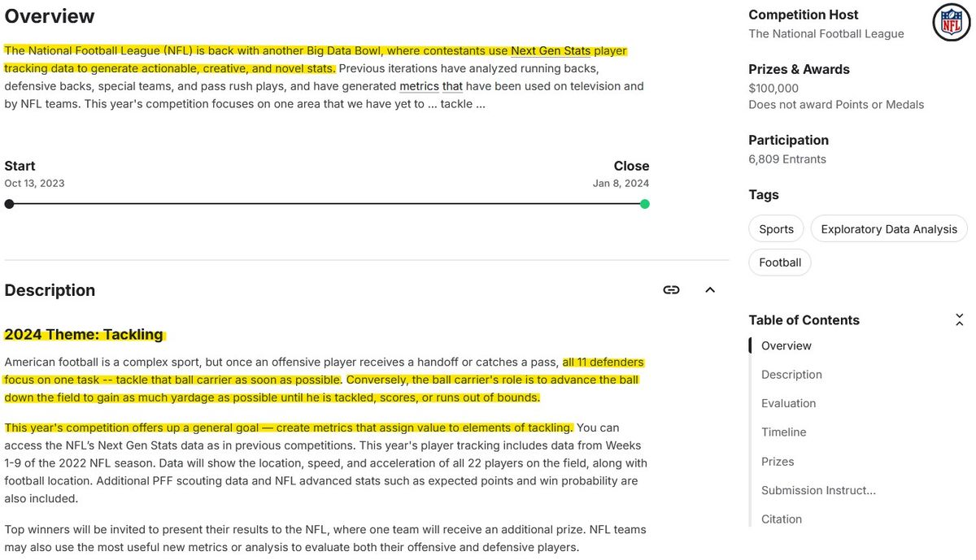Click the Competition Host heading
The height and width of the screenshot is (560, 976).
coord(804,15)
